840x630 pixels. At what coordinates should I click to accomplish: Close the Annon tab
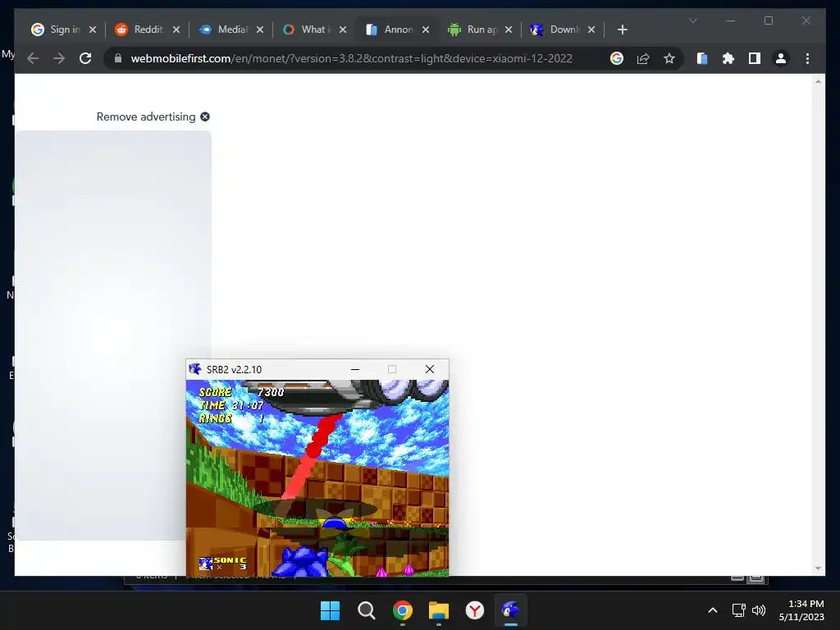pos(426,30)
